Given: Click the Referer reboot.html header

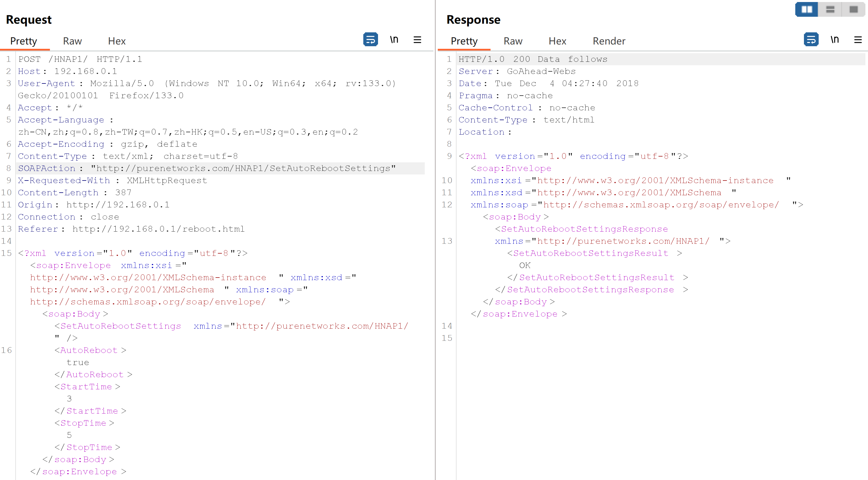Looking at the screenshot, I should [x=131, y=229].
